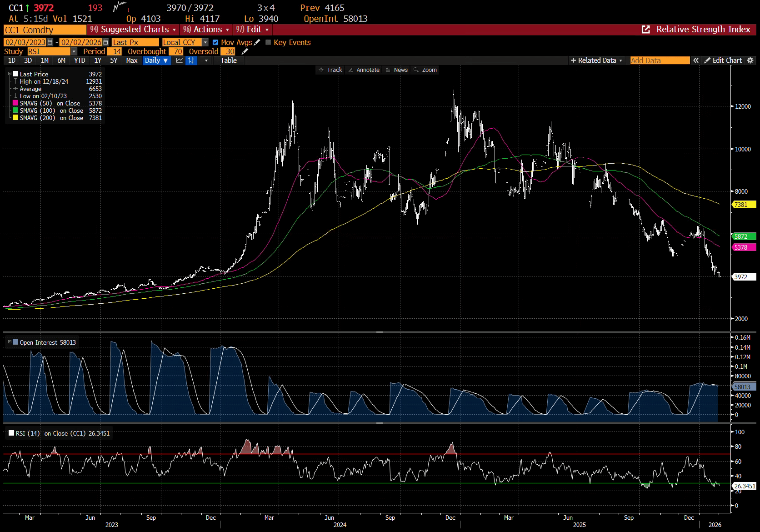Viewport: 760px width, 532px height.
Task: Click the 5872 green price axis label
Action: (744, 236)
